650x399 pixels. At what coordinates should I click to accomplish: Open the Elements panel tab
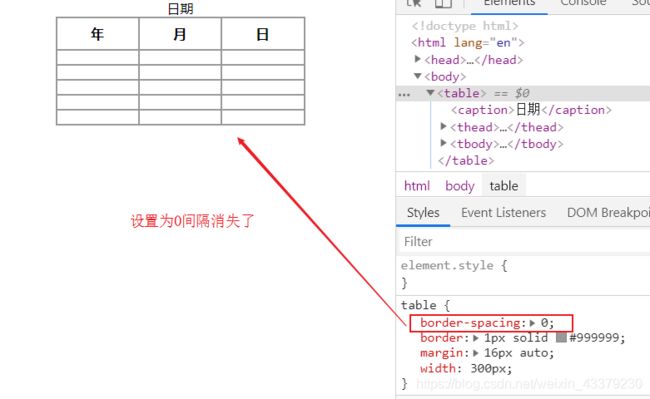tap(509, 3)
